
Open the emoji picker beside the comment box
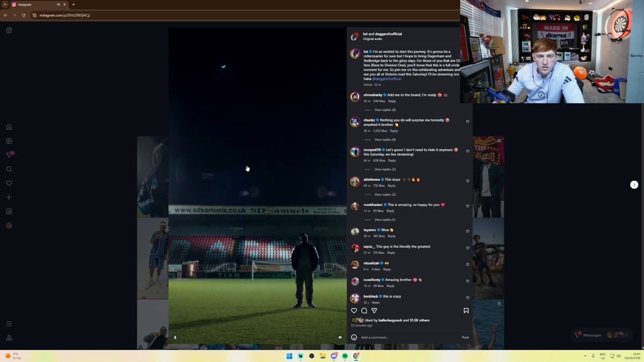coord(354,337)
